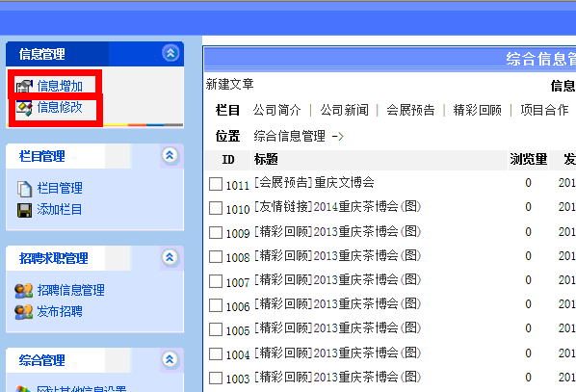Select the 会展预告 column filter
576x392 pixels.
coord(410,110)
